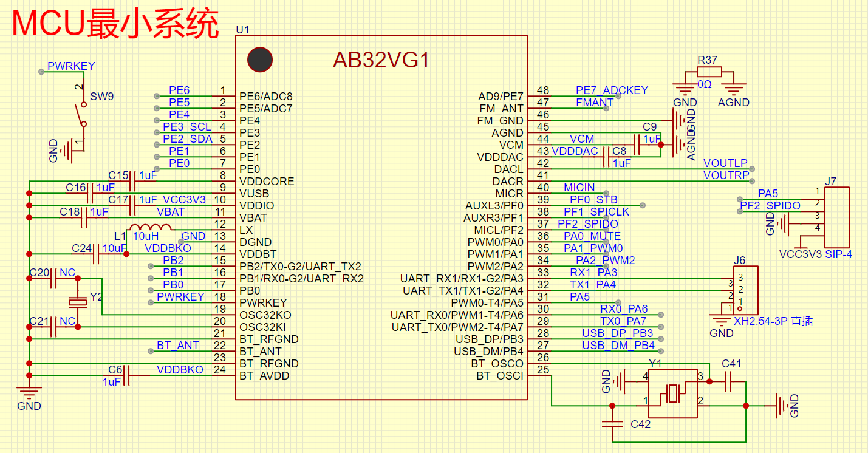Select capacitor C42 symbol
The width and height of the screenshot is (868, 453).
[x=612, y=423]
